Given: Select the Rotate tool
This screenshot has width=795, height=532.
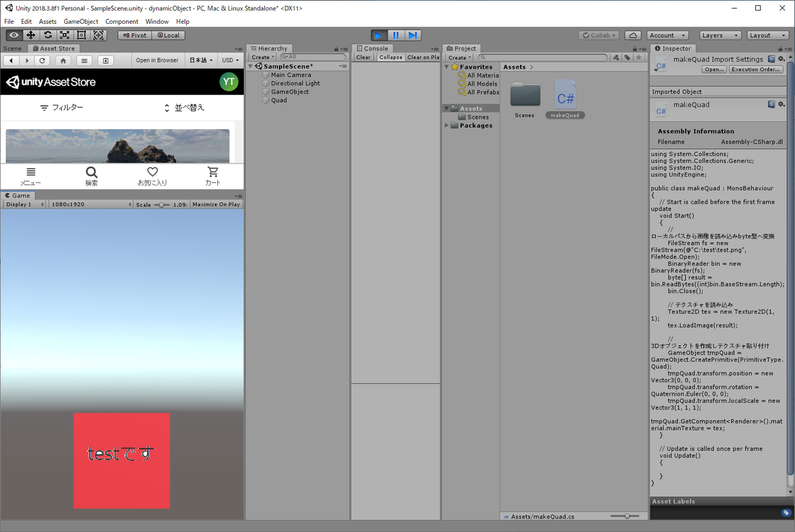Looking at the screenshot, I should pos(48,35).
